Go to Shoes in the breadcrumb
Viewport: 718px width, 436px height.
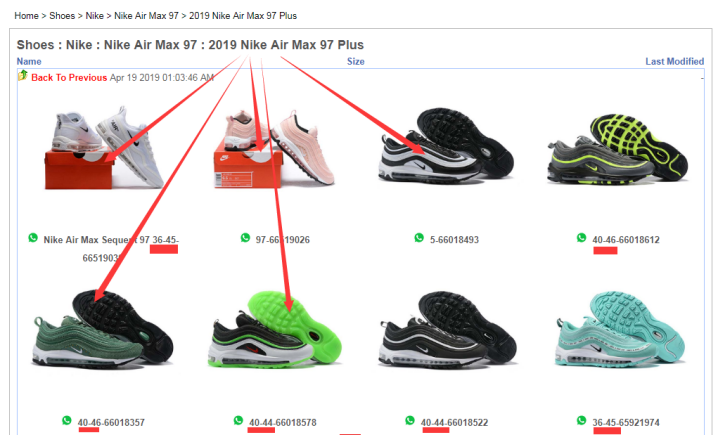(x=62, y=16)
